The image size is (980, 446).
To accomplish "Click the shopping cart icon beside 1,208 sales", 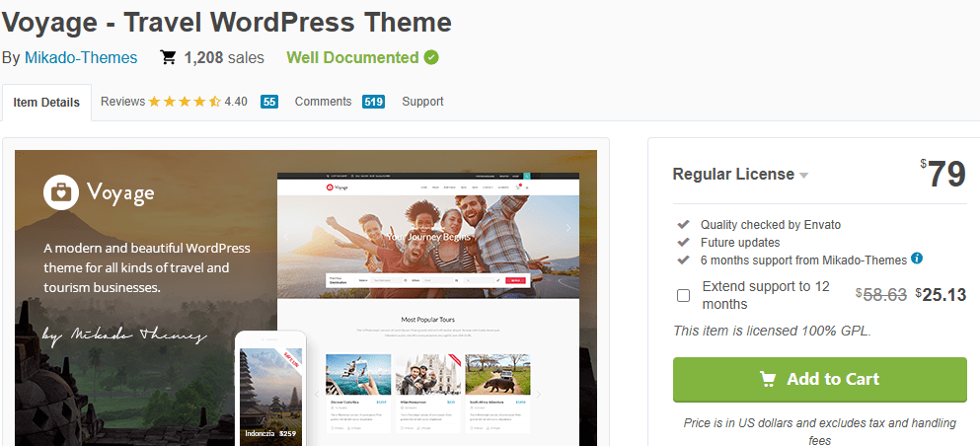I will point(168,57).
